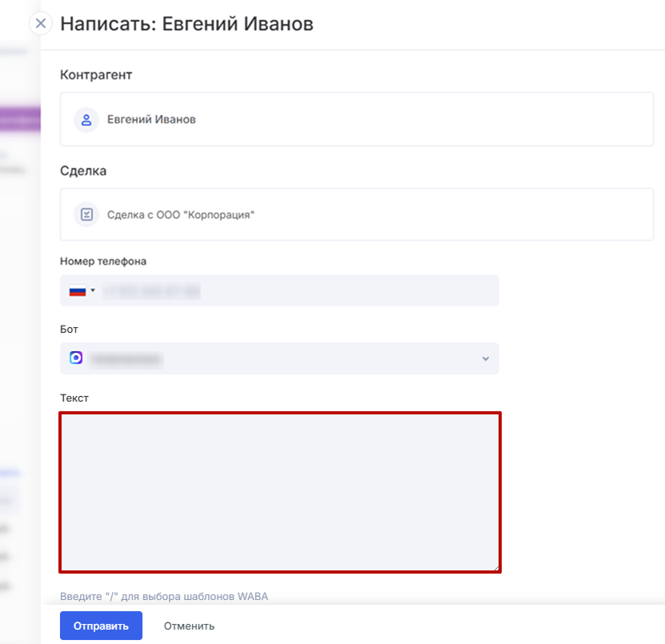Click the contractor person avatar icon
The width and height of the screenshot is (665, 644).
coord(86,120)
